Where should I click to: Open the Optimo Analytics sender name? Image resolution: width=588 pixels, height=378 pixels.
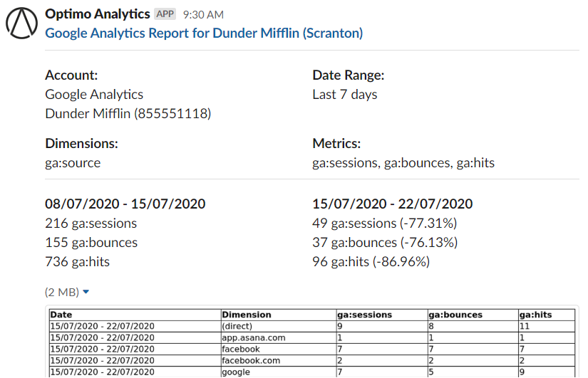[98, 14]
